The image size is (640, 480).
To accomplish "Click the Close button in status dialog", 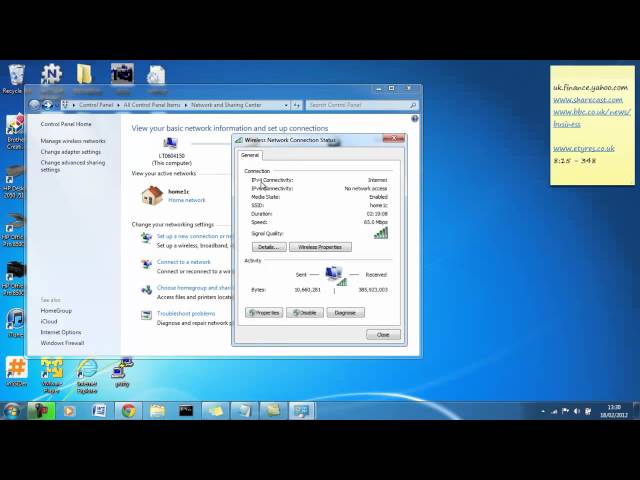I will [383, 335].
